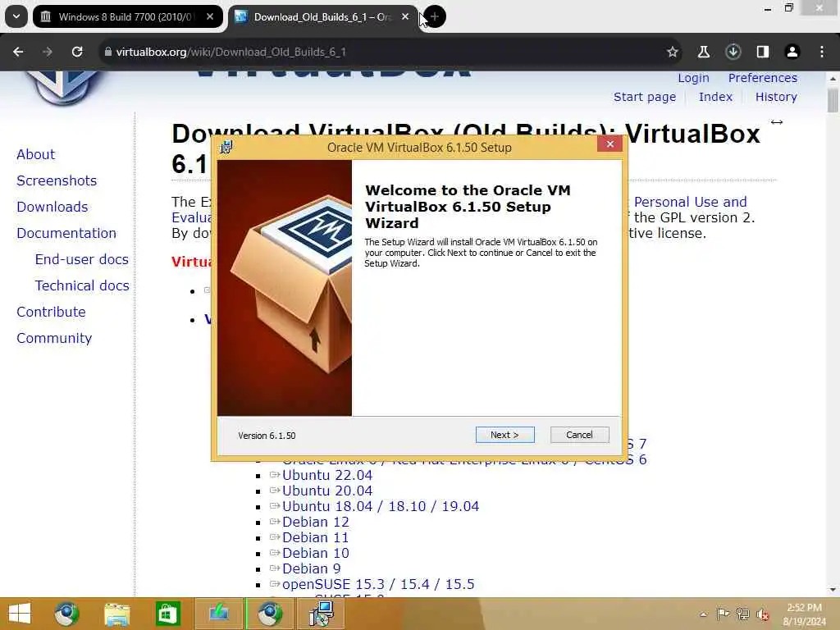Screen dimensions: 840x630
Task: Bookmark this page with the star icon
Action: click(x=673, y=52)
